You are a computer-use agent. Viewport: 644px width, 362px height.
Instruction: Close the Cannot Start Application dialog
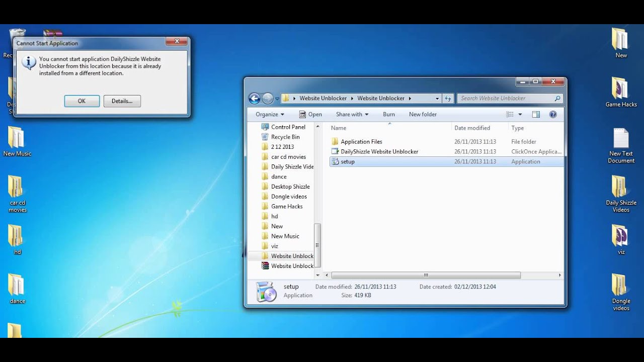pos(177,41)
